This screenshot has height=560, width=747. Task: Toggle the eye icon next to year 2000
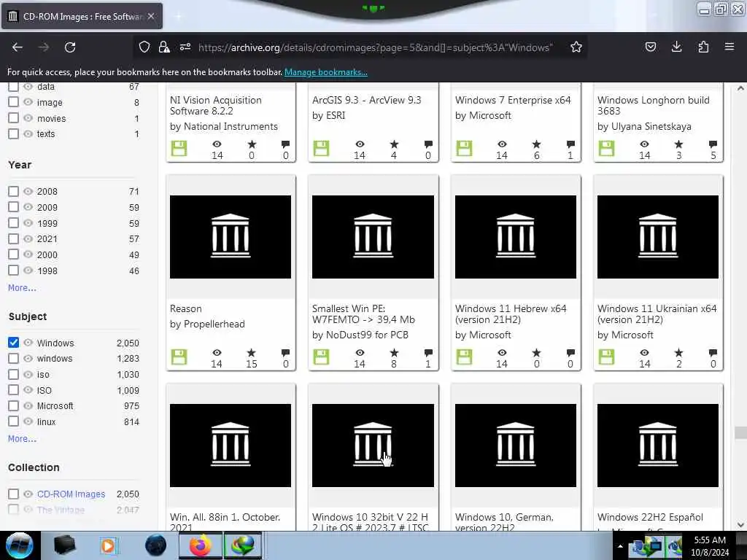point(28,254)
